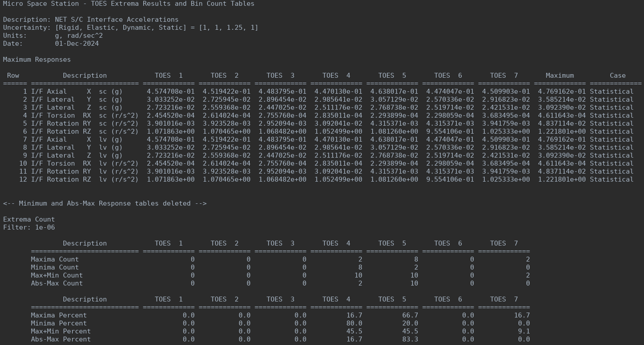The width and height of the screenshot is (644, 345).
Task: Select Maxima Percent value '66.7' under TOES 5
Action: click(410, 315)
